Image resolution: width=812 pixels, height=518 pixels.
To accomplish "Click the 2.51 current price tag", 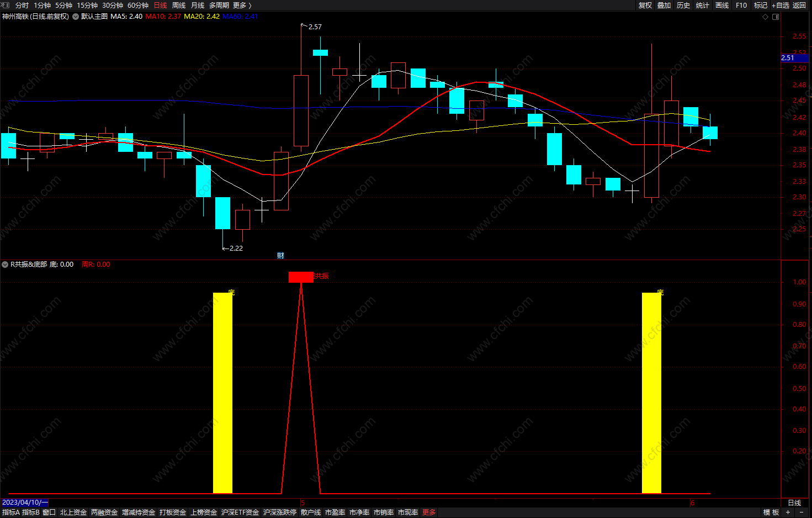I will click(x=795, y=58).
